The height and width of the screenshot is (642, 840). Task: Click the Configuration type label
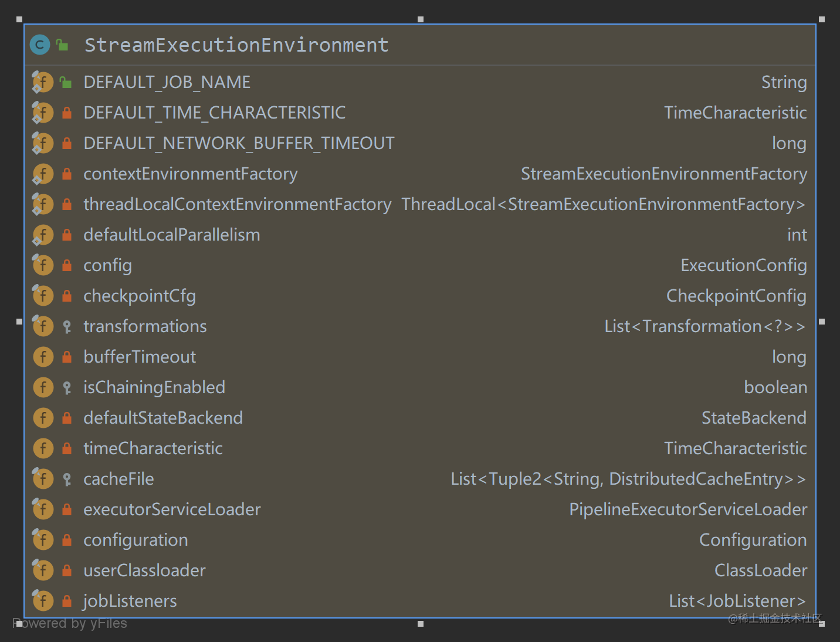click(753, 540)
